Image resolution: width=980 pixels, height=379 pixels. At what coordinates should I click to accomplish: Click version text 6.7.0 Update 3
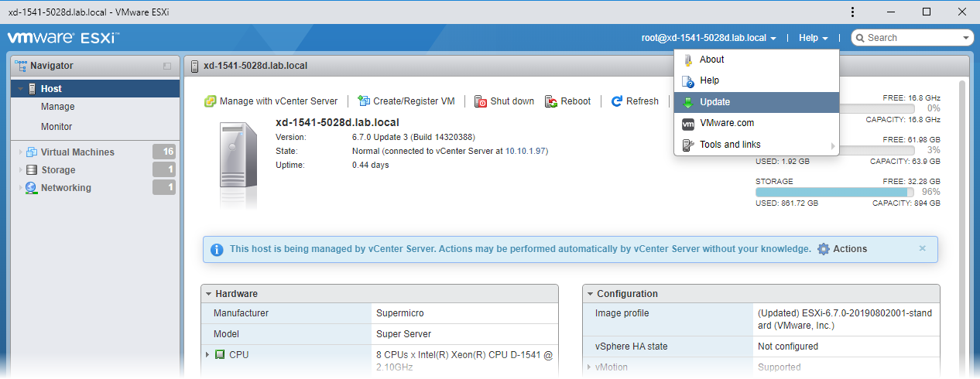pos(413,137)
